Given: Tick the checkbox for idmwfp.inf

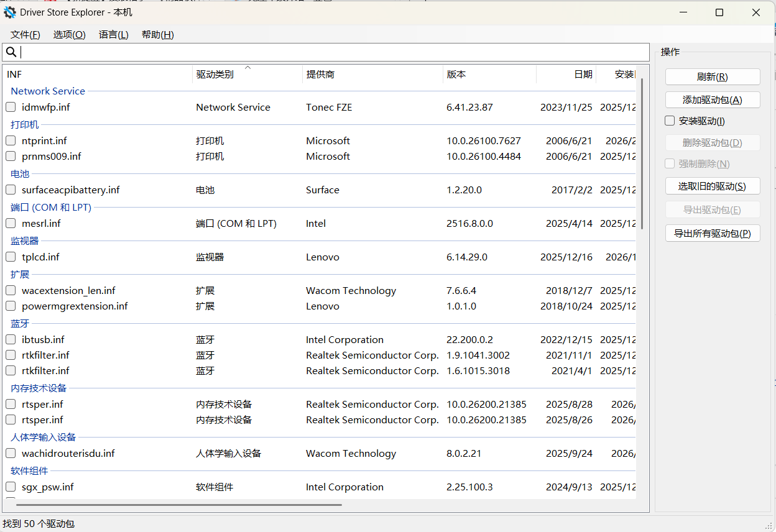Looking at the screenshot, I should coord(11,108).
